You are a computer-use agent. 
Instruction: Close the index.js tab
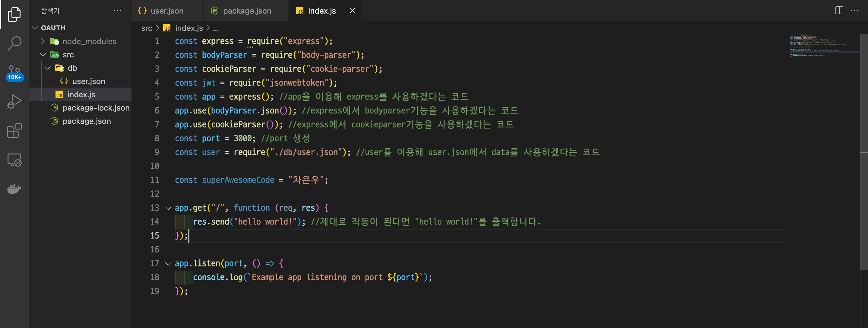[352, 11]
